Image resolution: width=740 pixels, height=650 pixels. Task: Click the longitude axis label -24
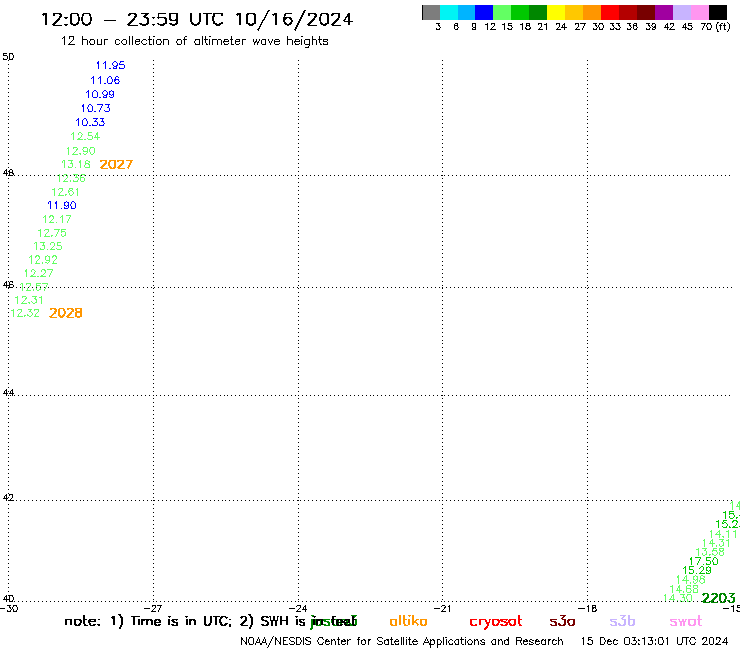pyautogui.click(x=298, y=609)
